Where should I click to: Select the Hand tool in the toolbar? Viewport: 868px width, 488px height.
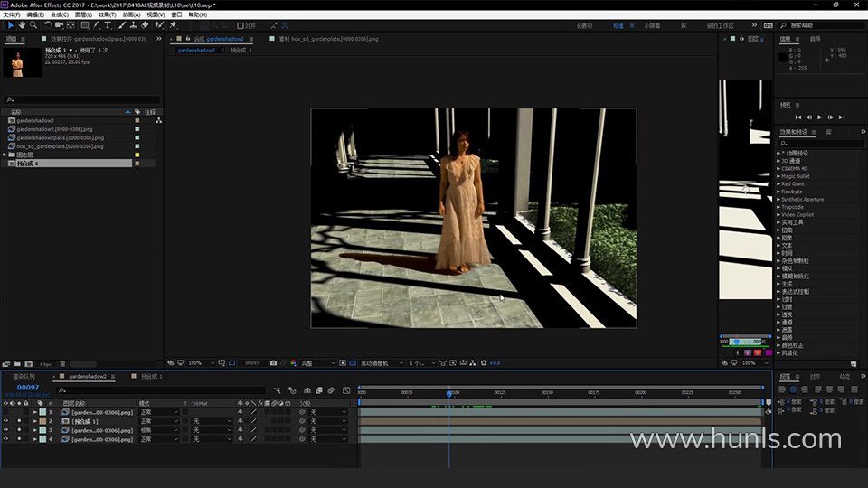[x=22, y=25]
